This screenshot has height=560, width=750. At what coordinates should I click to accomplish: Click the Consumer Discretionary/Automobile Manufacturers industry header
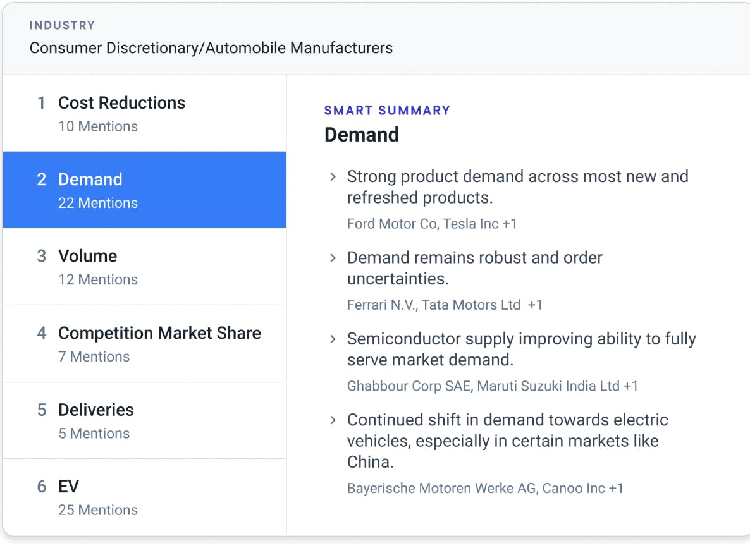211,47
